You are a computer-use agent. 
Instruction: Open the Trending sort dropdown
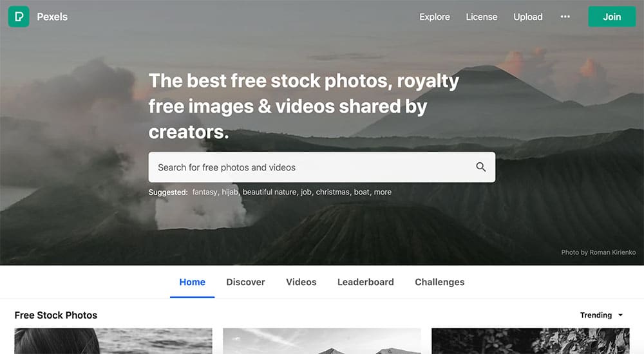click(601, 315)
